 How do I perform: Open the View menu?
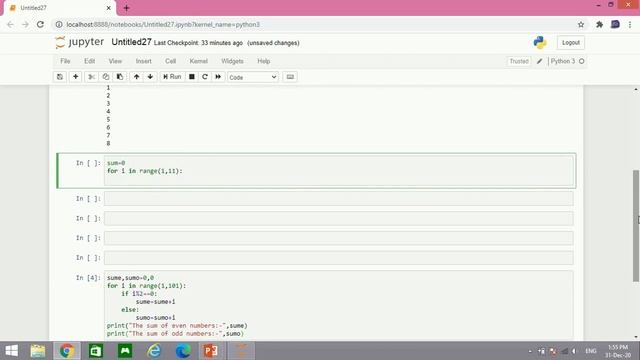115,61
